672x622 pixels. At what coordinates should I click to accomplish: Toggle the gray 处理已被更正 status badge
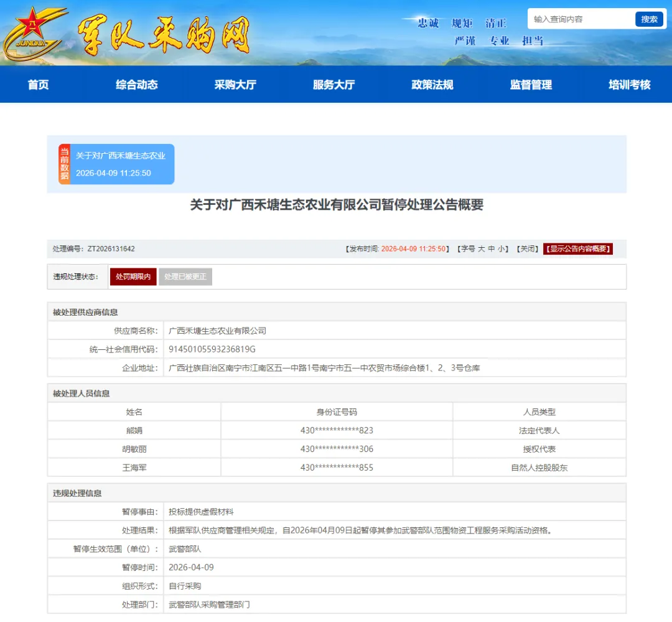[x=185, y=276]
